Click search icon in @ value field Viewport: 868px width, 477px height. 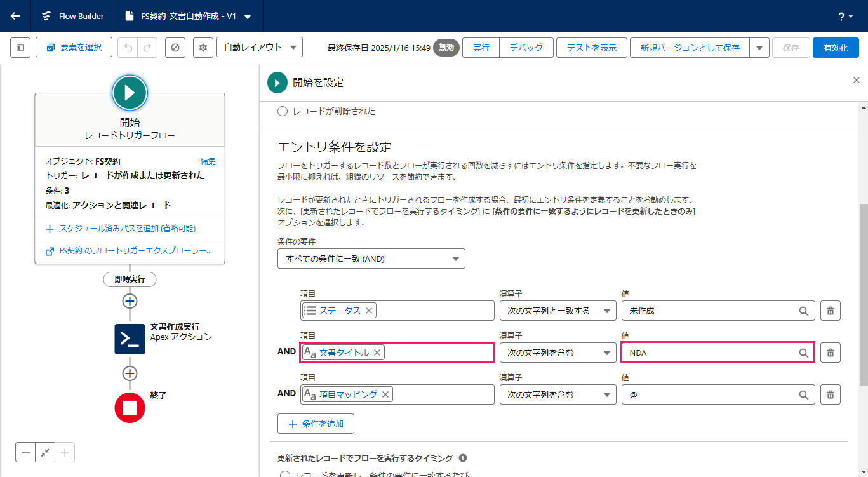[803, 394]
